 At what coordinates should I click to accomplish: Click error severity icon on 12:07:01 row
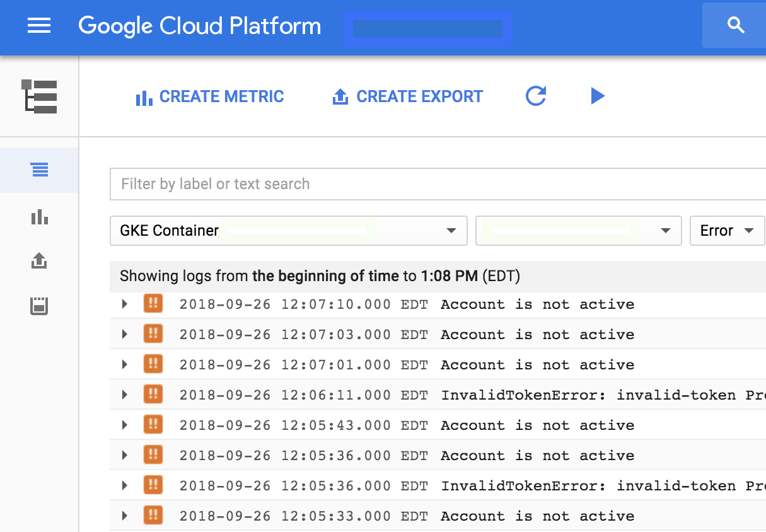point(153,364)
